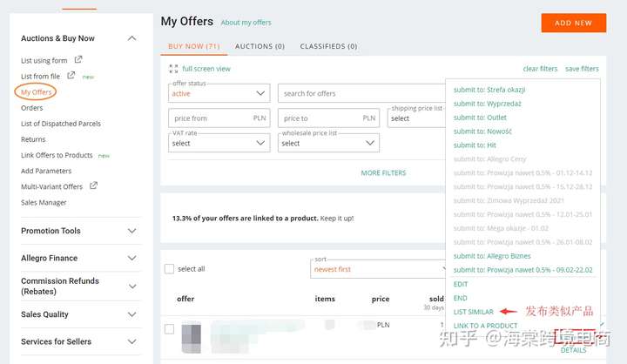Switch to the CLASSIFIEDS (0) tab

click(328, 46)
